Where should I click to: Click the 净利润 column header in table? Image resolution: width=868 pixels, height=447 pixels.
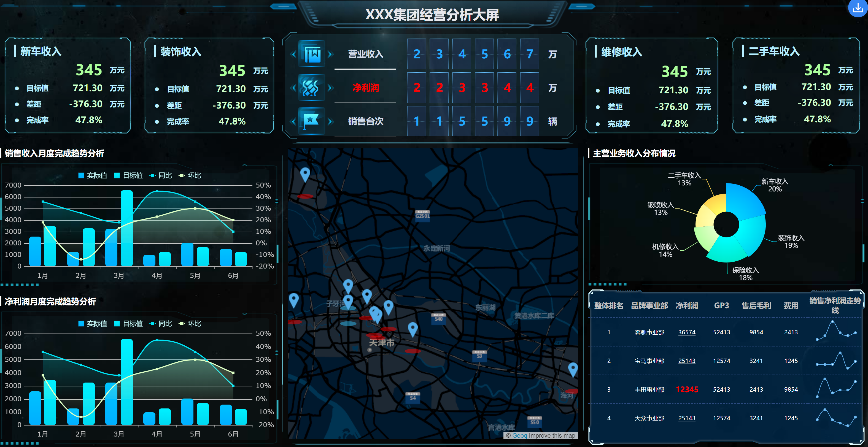click(x=686, y=305)
